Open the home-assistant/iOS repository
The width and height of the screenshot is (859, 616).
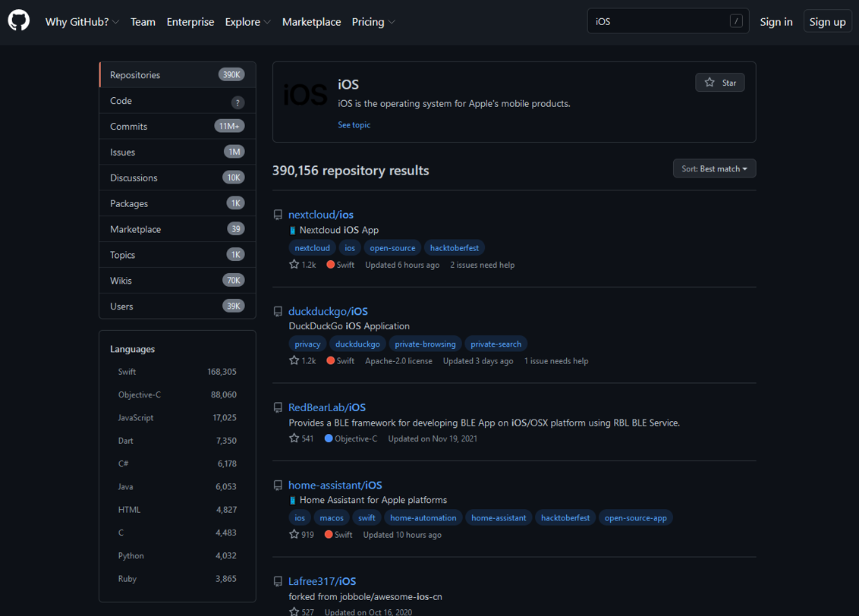(x=335, y=485)
